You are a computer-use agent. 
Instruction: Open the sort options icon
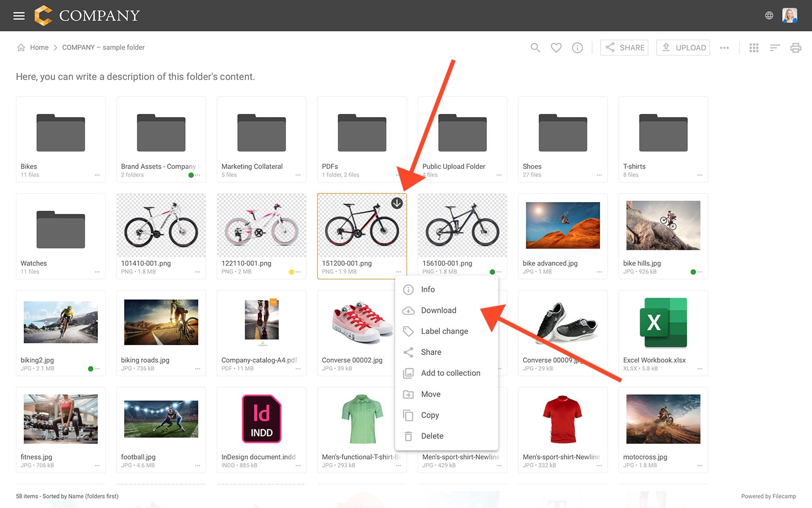click(x=775, y=48)
